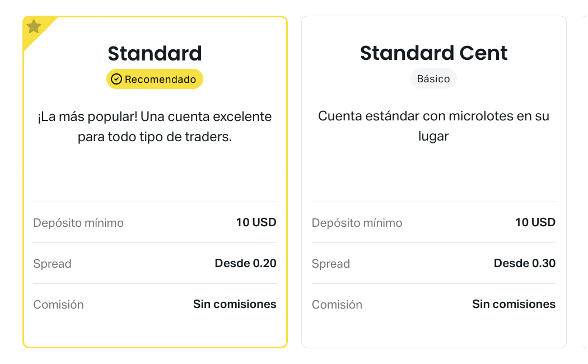Select Depósito mínimo label in Standard card
588x364 pixels.
click(78, 223)
